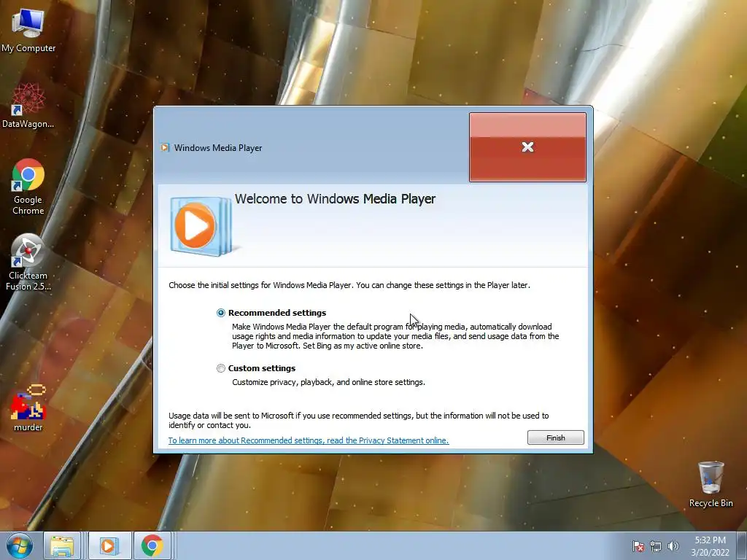Viewport: 747px width, 560px height.
Task: Select the DataWagon desktop shortcut
Action: tap(28, 106)
